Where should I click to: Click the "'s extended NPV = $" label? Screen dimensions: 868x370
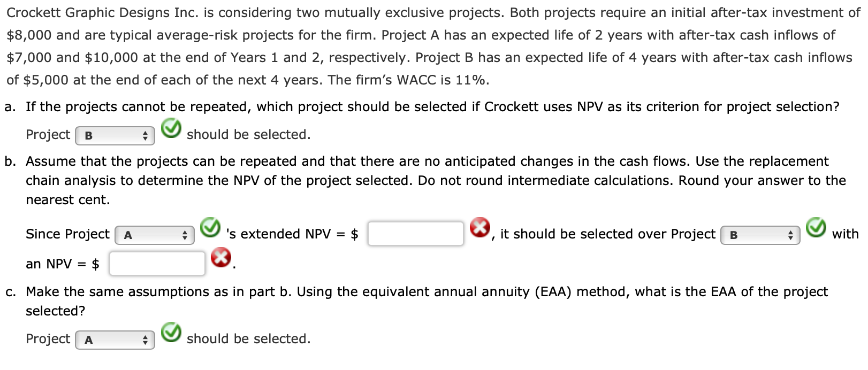[292, 234]
